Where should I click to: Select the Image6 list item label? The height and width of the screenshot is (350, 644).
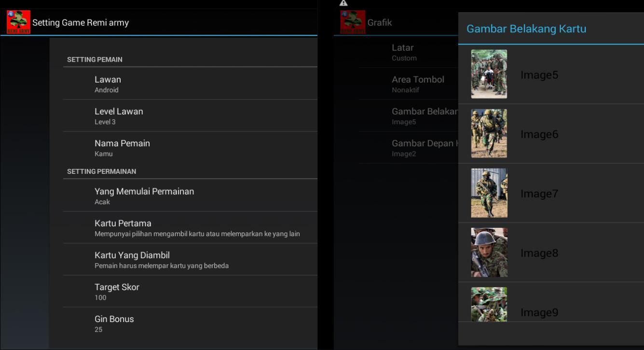[x=539, y=134]
